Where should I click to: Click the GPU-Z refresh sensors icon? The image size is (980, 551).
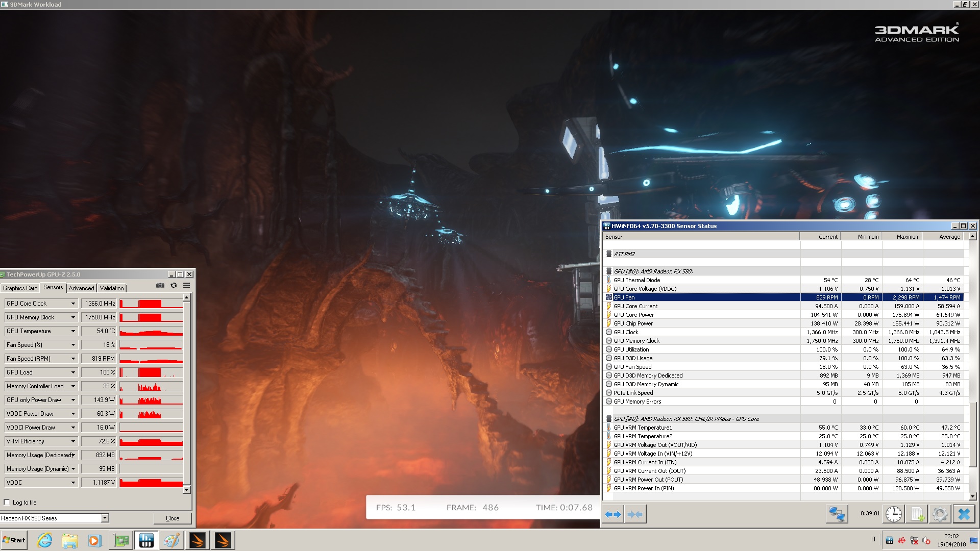click(x=174, y=286)
